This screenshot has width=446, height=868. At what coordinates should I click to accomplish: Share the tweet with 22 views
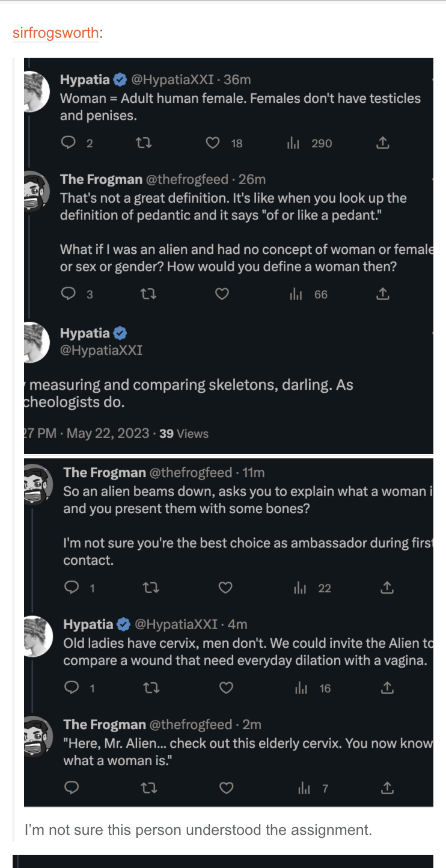pos(388,588)
